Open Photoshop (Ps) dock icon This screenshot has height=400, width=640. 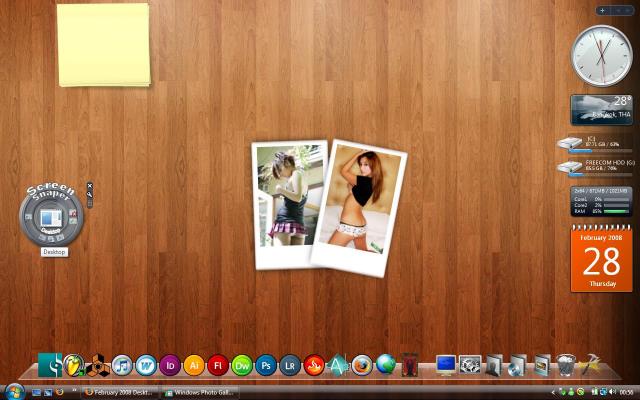click(266, 365)
